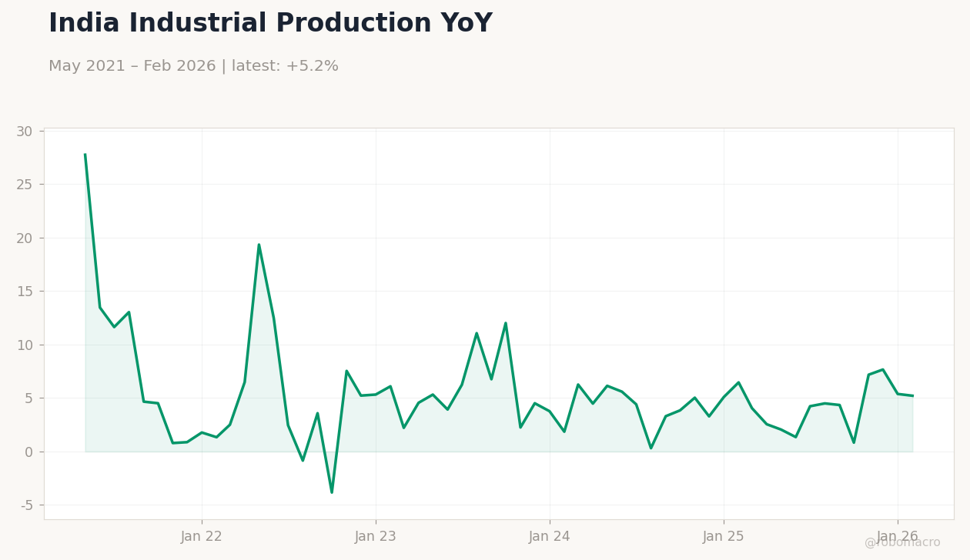Screen dimensions: 970x560
Task: Click the y-axis label 0
Action: pyautogui.click(x=29, y=452)
